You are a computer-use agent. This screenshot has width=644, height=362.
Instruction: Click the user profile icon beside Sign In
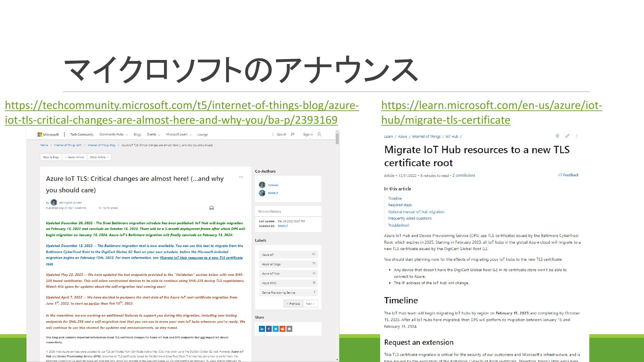[x=319, y=134]
